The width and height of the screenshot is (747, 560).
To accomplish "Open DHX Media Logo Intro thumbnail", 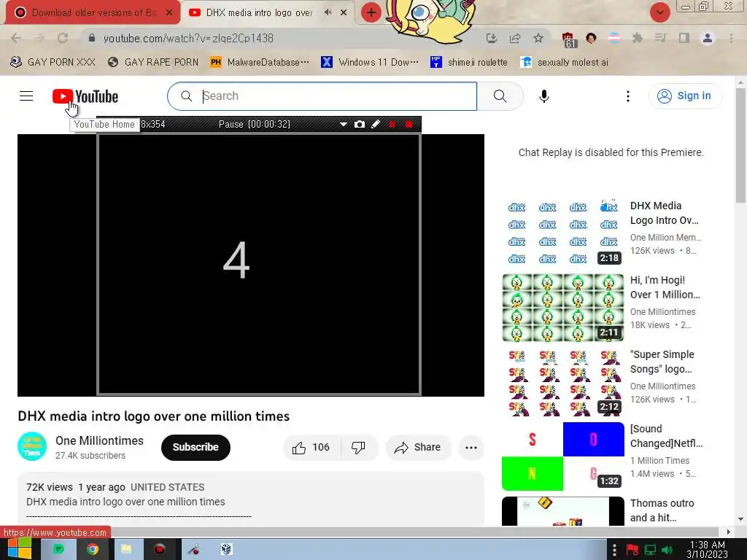I will 562,233.
